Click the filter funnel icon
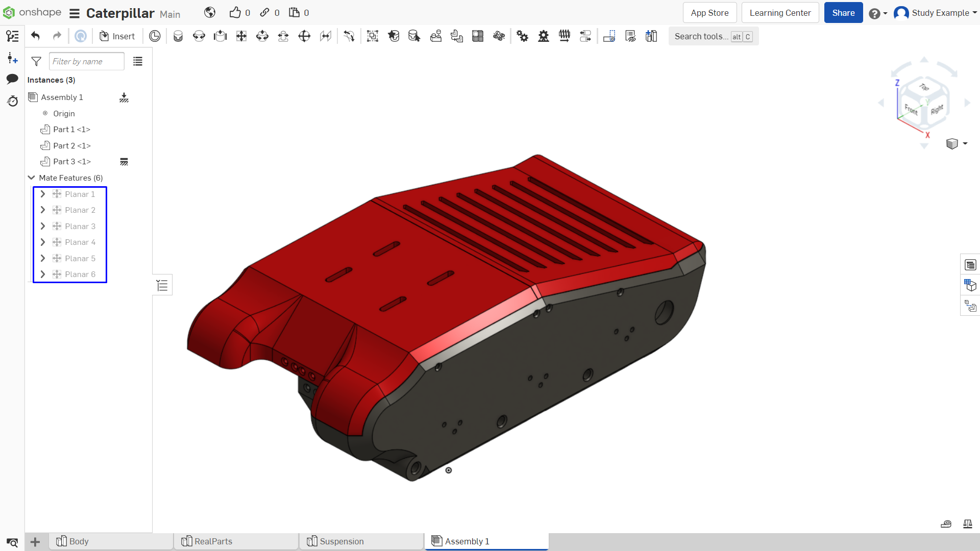 point(36,62)
